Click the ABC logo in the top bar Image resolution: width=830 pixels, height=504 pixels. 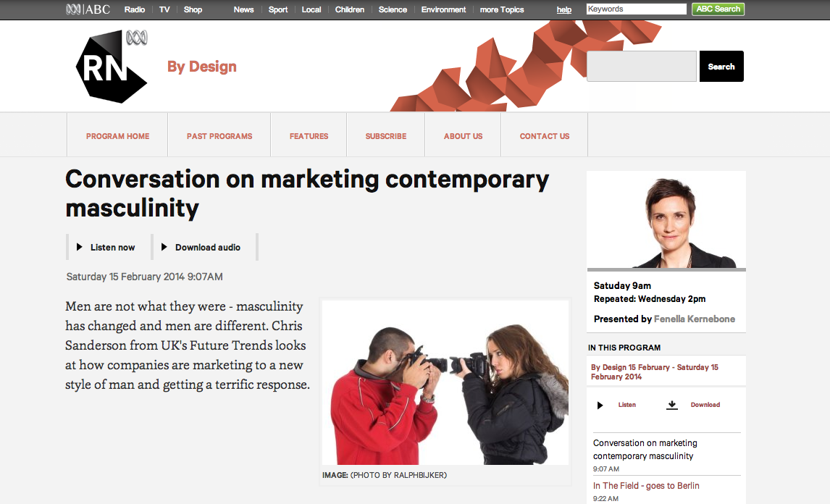click(x=88, y=9)
